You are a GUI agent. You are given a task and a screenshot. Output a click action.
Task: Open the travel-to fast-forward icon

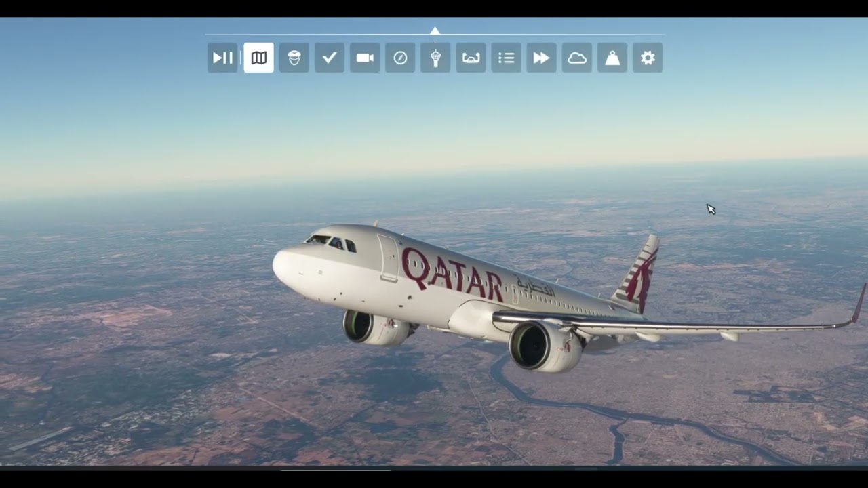541,58
